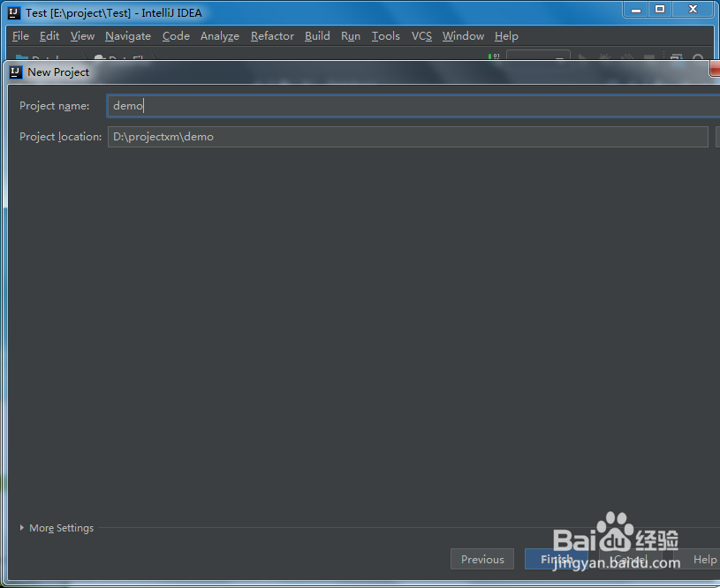Screen dimensions: 720x588
Task: Maximize the IntelliJ IDEA main window
Action: click(660, 10)
